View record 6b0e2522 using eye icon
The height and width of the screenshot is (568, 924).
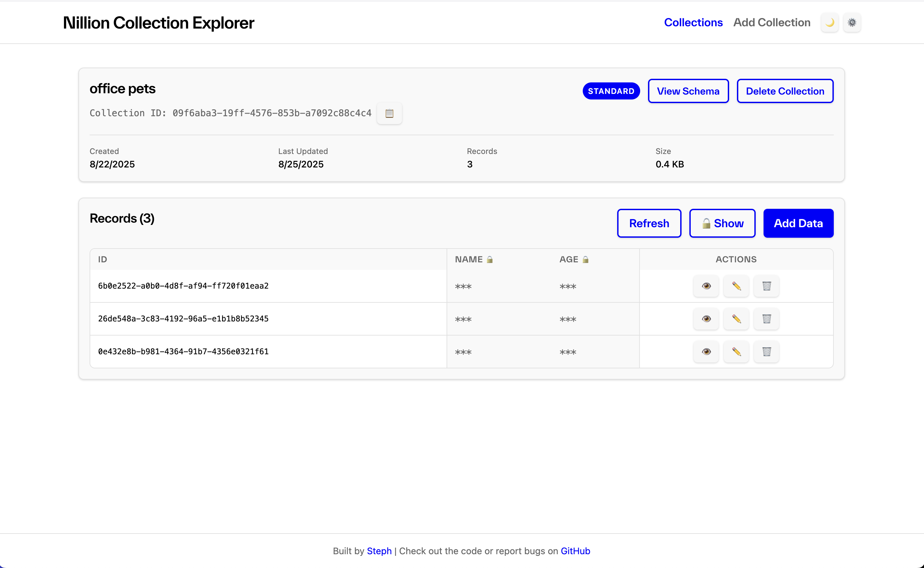(x=706, y=286)
